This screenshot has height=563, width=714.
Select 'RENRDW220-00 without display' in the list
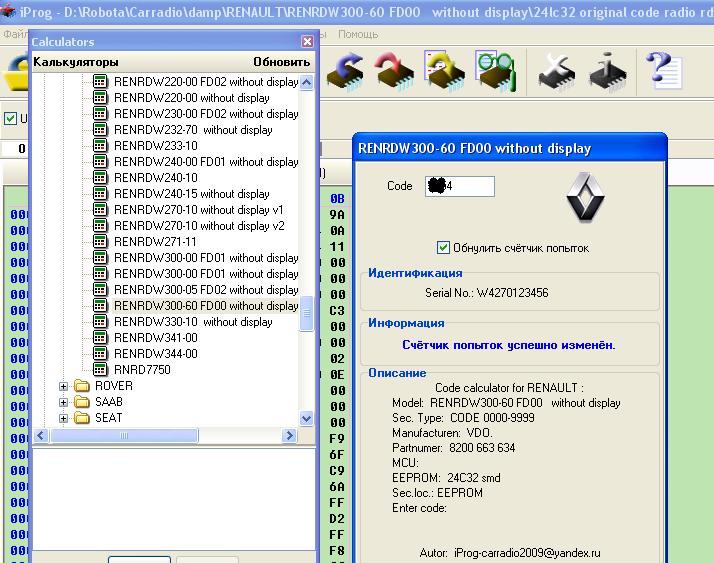pyautogui.click(x=192, y=98)
